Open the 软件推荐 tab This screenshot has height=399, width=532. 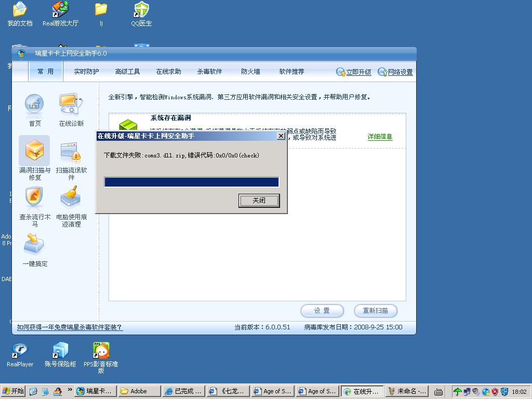pos(291,72)
